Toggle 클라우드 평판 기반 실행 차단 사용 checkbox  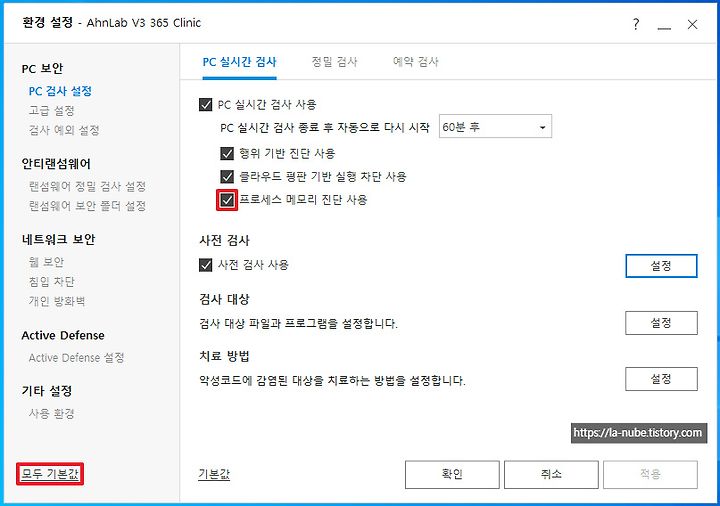click(x=227, y=176)
